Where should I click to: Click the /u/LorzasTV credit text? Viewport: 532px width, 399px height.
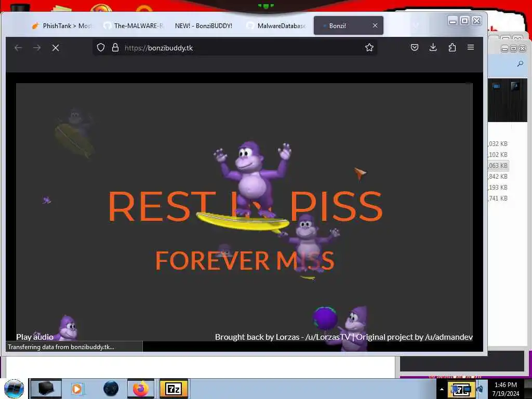click(328, 337)
